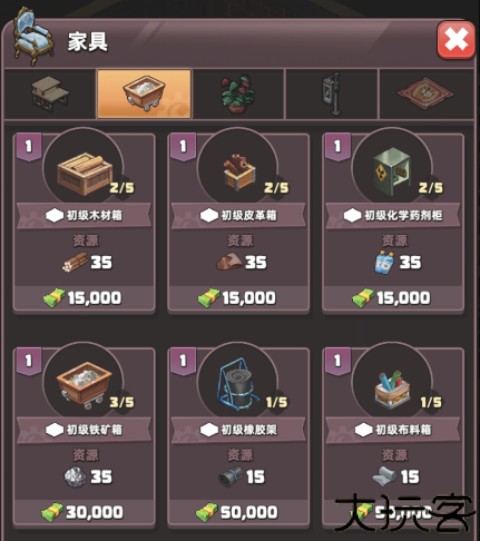
Task: Select the 初级铁矿箱 iron ore cart icon
Action: (x=84, y=385)
